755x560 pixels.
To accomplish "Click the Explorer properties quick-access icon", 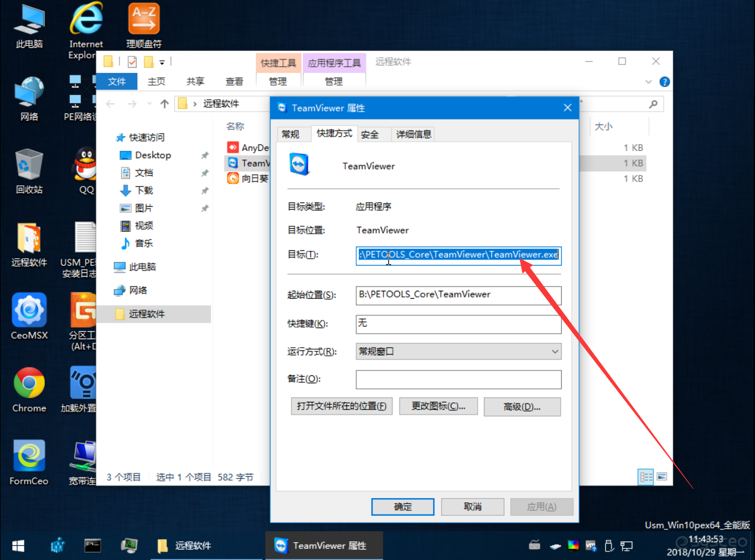I will pyautogui.click(x=132, y=62).
